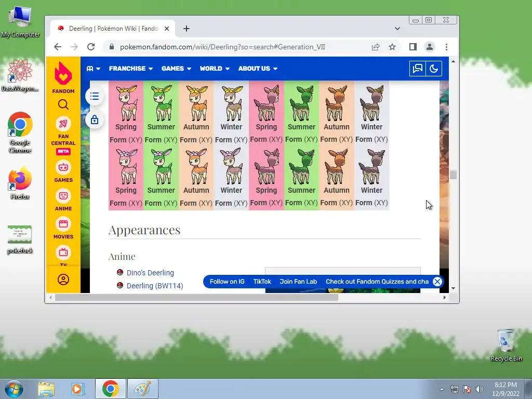Open the Firefox desktop shortcut
The width and height of the screenshot is (532, 399).
20,183
